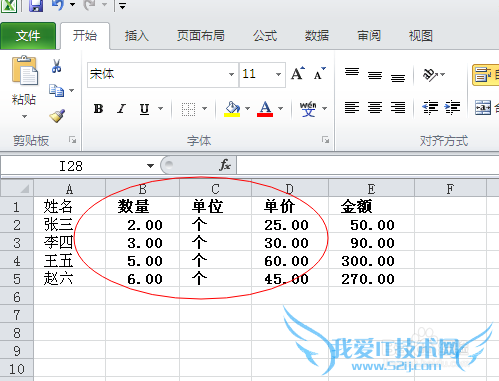Click the Increase Indent icon
The image size is (499, 381).
452,108
